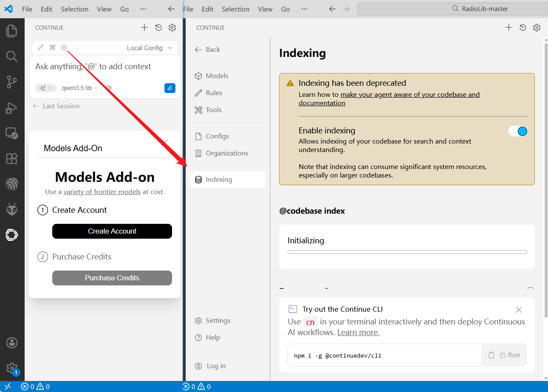This screenshot has width=548, height=392.
Task: Click the pencil rules icon above chat input
Action: 41,48
